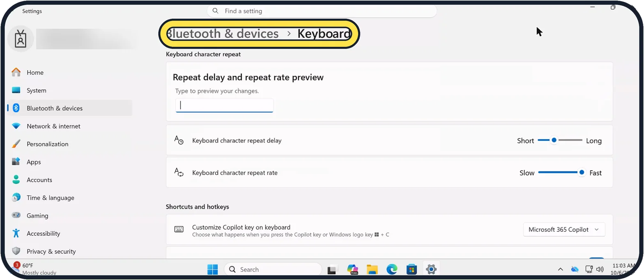Launch Microsoft 365 Copilot from taskbar
This screenshot has height=280, width=644.
[x=352, y=269]
